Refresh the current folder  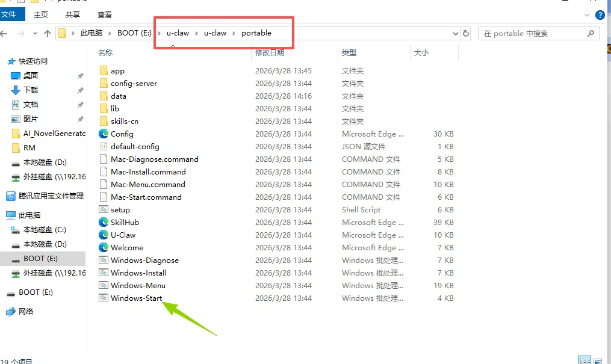466,34
